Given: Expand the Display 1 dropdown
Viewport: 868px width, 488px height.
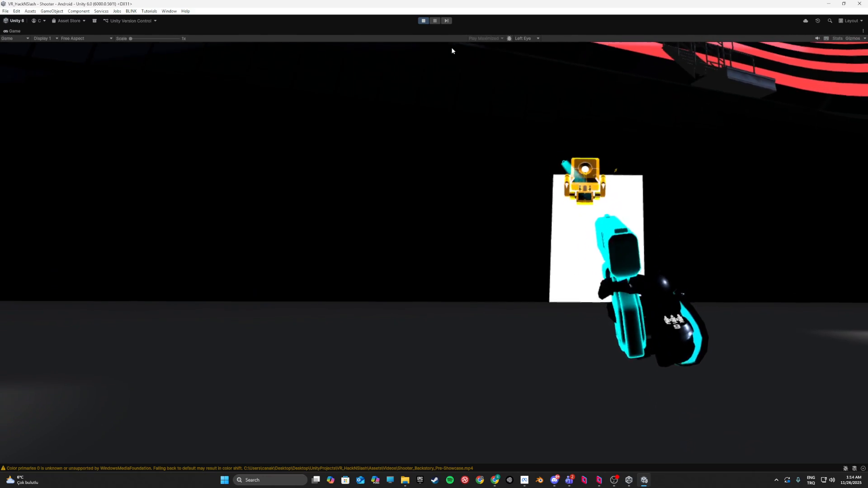Looking at the screenshot, I should pyautogui.click(x=46, y=38).
